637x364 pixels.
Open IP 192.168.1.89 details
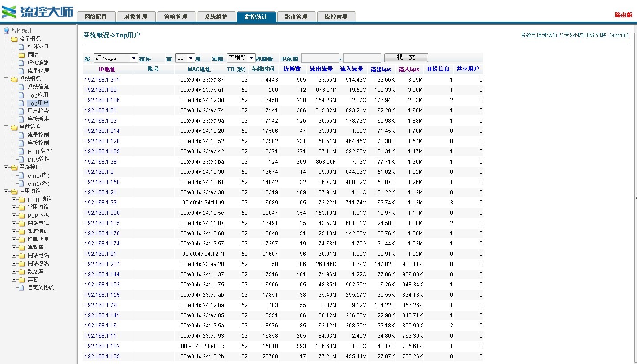click(x=101, y=90)
